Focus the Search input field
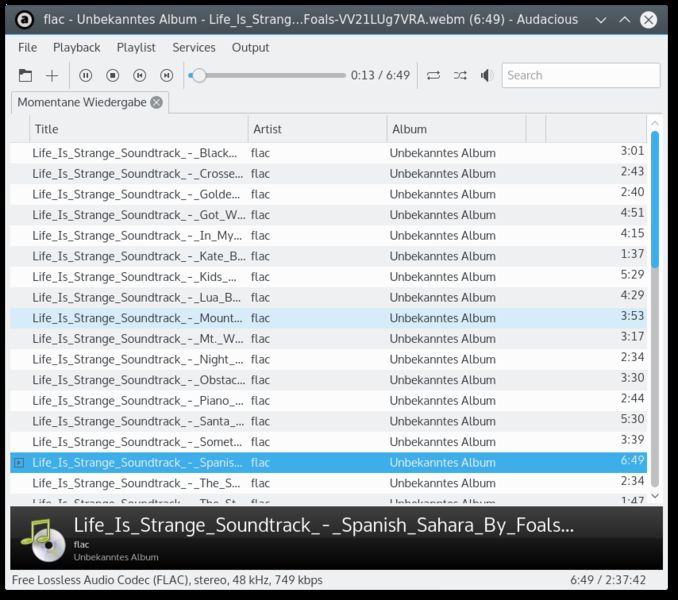Viewport: 678px width, 600px height. pyautogui.click(x=581, y=76)
